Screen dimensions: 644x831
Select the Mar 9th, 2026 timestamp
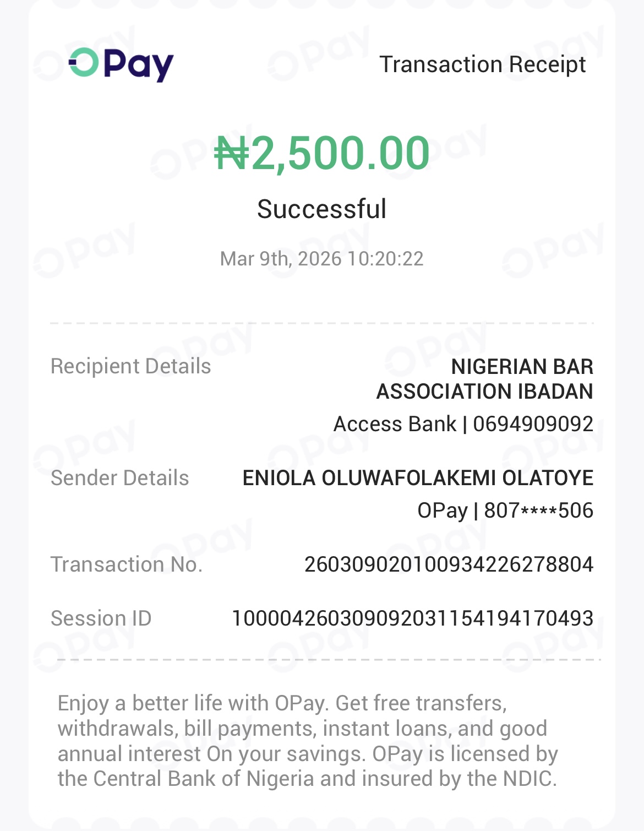click(322, 259)
